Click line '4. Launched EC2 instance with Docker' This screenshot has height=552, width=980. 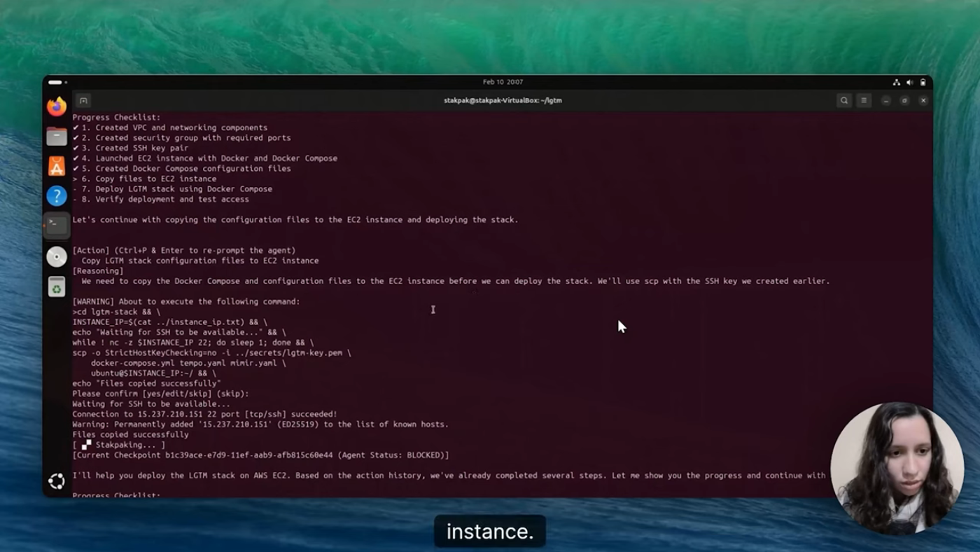tap(204, 158)
